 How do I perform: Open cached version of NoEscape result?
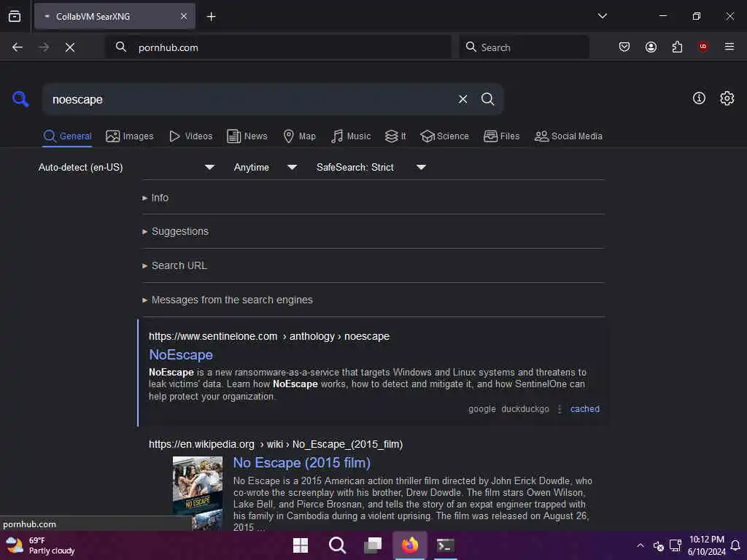(584, 408)
